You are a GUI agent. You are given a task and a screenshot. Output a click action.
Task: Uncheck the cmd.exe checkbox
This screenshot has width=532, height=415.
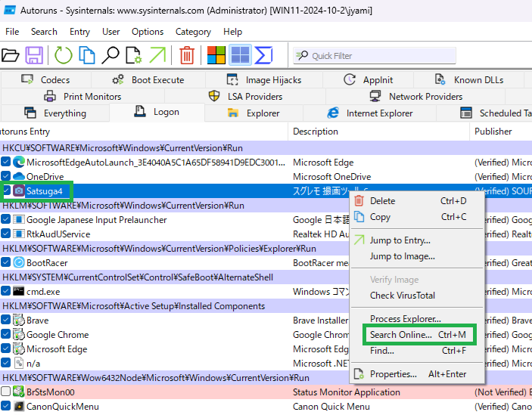(x=5, y=291)
